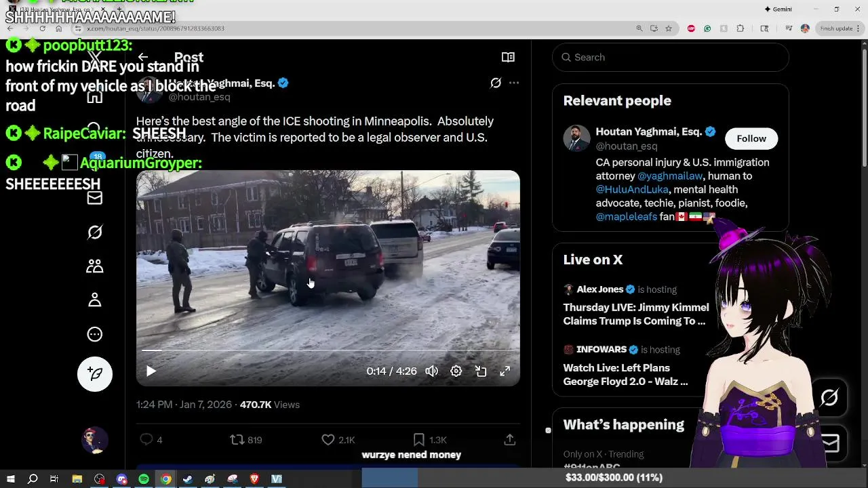Toggle picture-in-picture mode on the video
The image size is (868, 488).
click(481, 371)
